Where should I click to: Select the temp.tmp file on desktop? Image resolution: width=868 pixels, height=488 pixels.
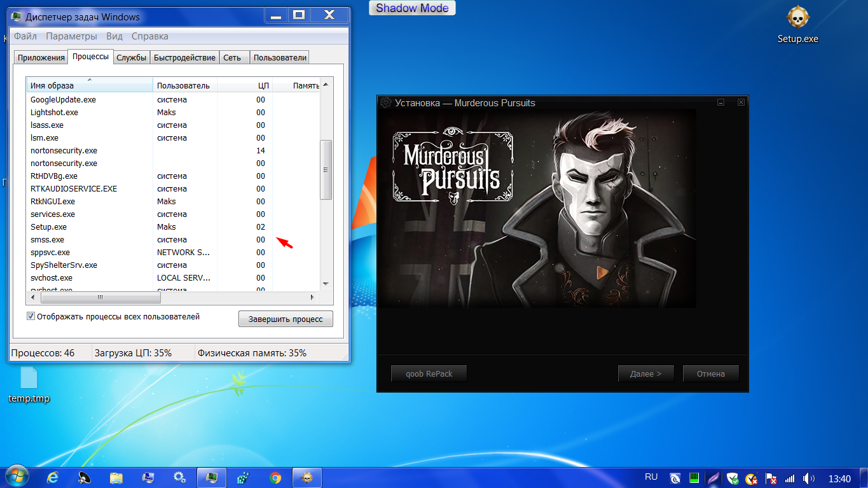click(29, 385)
